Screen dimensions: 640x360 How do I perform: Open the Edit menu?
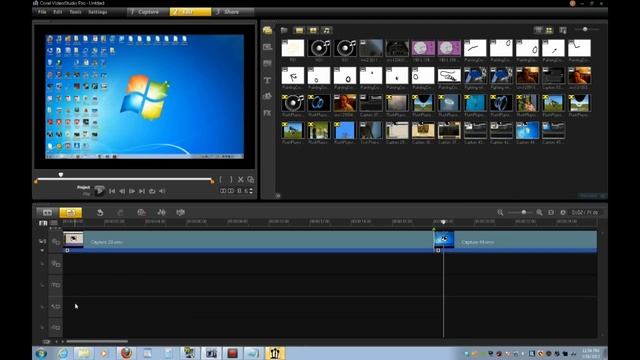[58, 12]
